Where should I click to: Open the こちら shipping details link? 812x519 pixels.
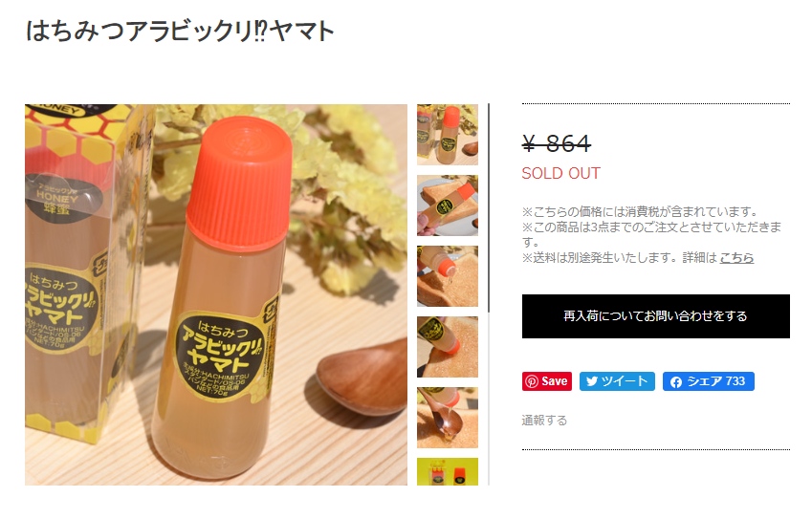click(x=736, y=258)
